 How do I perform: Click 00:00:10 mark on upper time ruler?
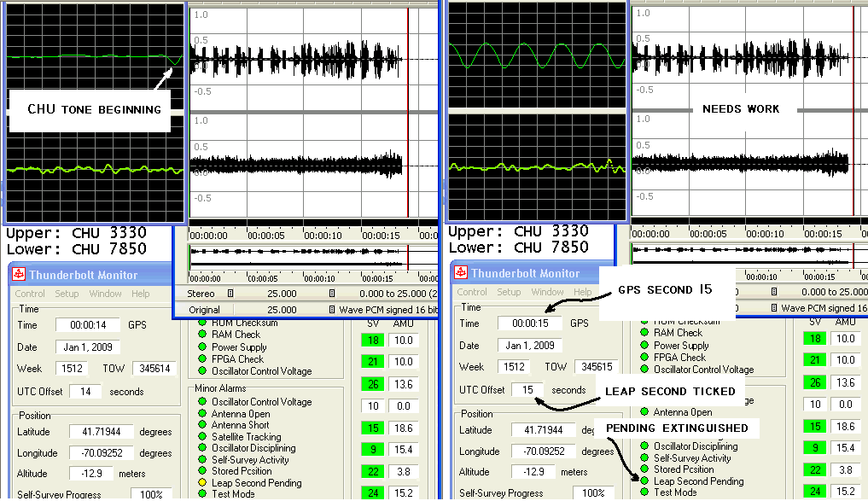tap(323, 236)
